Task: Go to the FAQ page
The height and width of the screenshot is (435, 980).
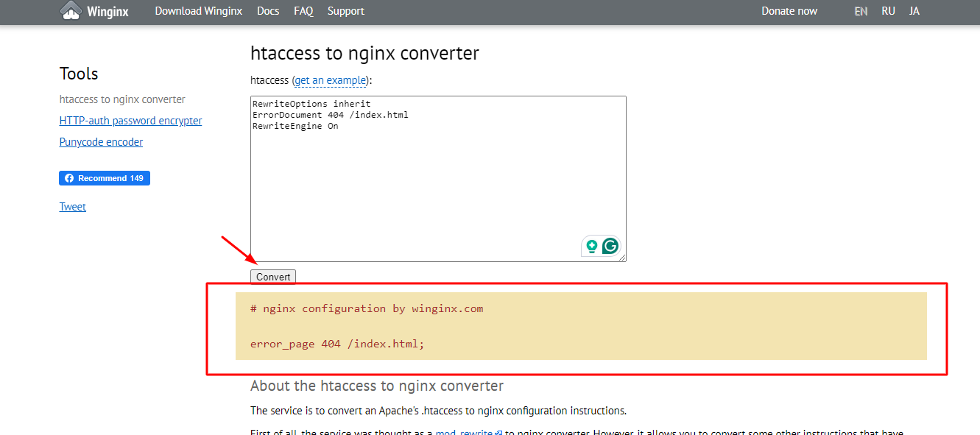Action: coord(303,11)
